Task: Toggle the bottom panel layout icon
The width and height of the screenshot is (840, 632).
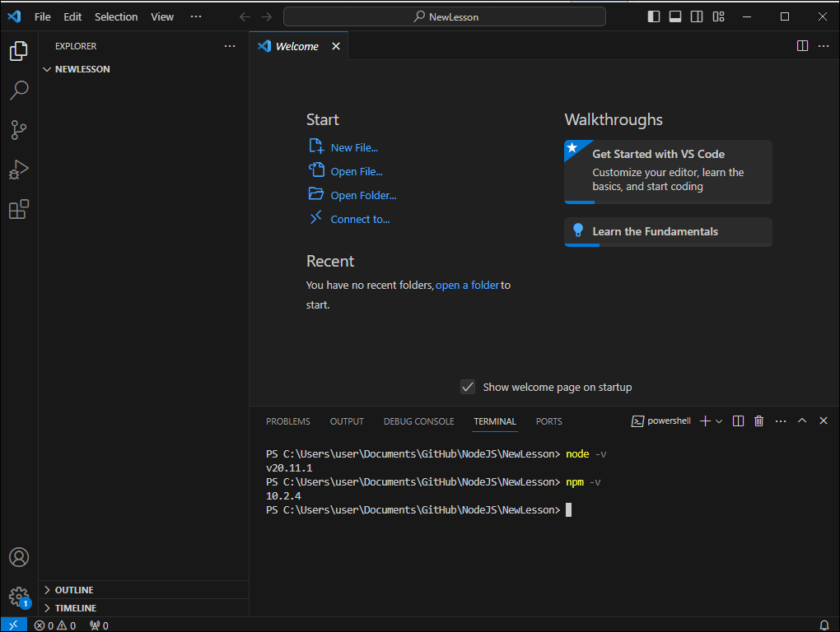Action: tap(675, 16)
